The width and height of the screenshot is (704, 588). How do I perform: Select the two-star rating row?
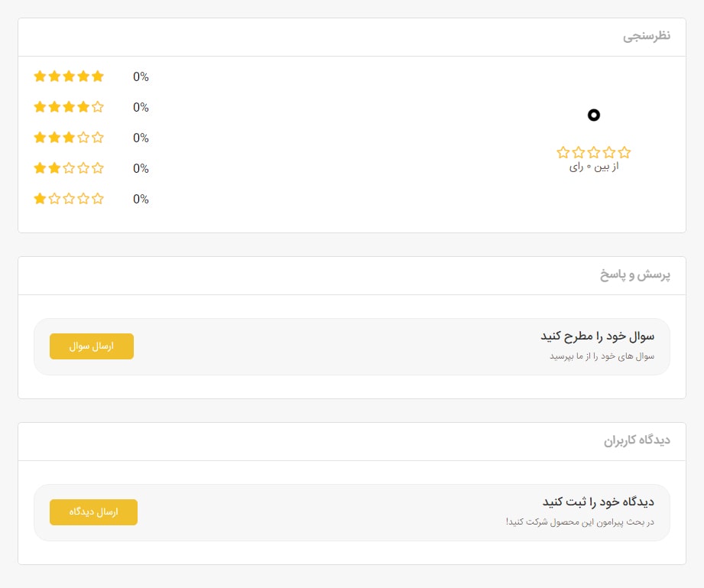pos(69,168)
